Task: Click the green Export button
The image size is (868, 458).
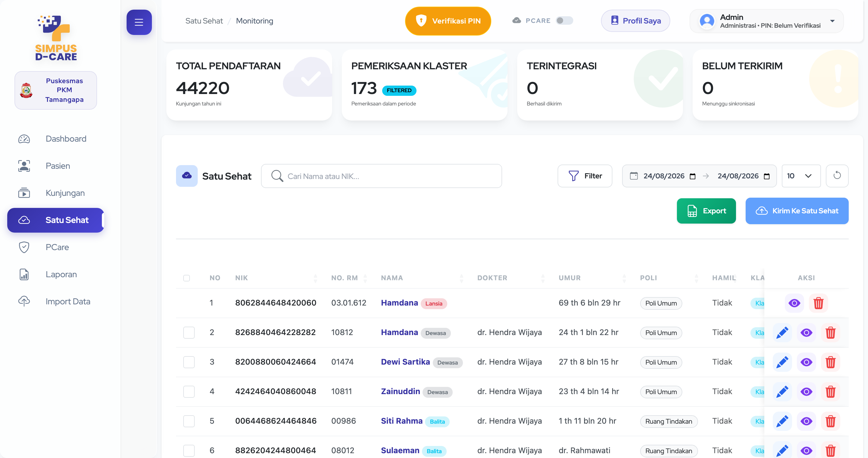Action: [x=706, y=211]
